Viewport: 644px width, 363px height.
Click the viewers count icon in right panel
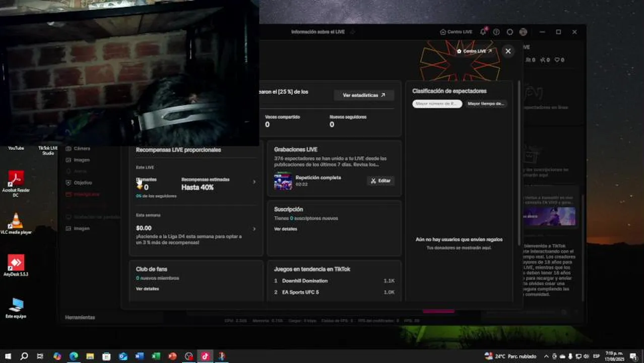tap(529, 60)
